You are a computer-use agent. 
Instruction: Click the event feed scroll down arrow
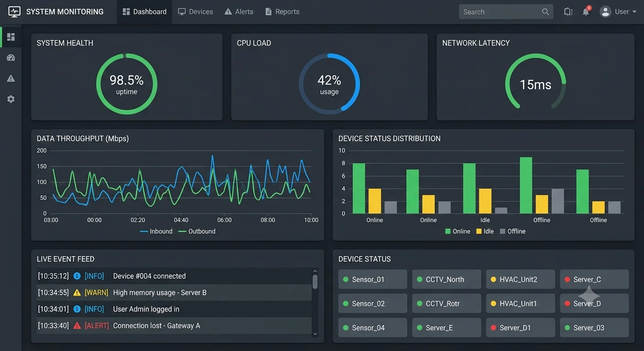coord(315,334)
